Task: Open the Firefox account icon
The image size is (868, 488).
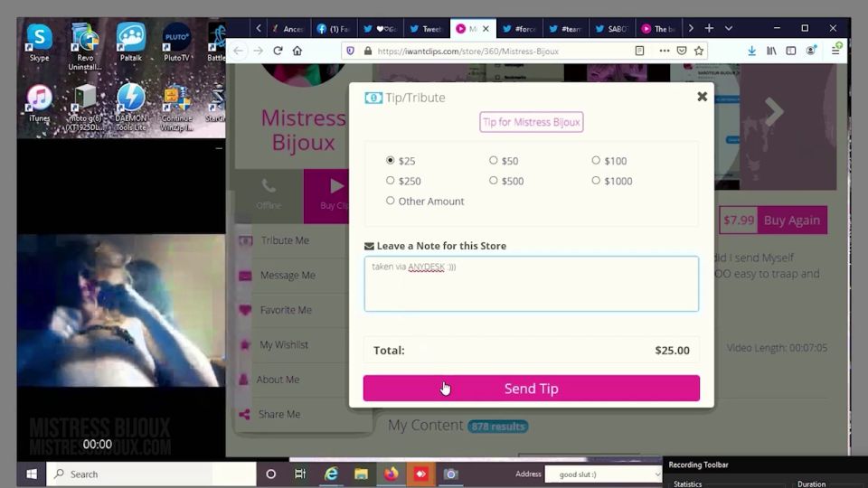Action: tap(811, 51)
